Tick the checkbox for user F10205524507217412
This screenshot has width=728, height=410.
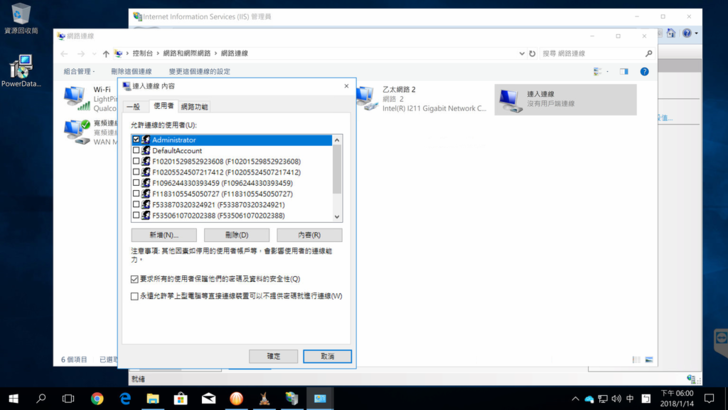pos(136,172)
